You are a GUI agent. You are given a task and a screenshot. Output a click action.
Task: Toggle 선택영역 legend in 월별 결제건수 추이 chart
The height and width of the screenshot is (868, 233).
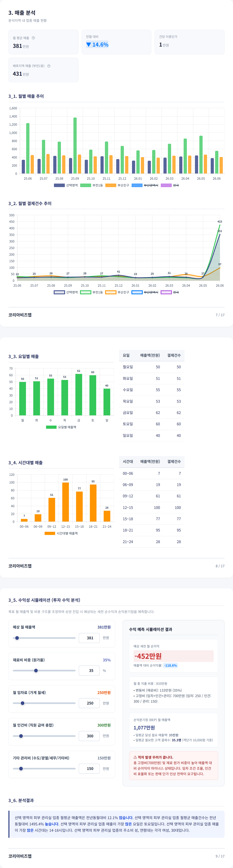(66, 292)
